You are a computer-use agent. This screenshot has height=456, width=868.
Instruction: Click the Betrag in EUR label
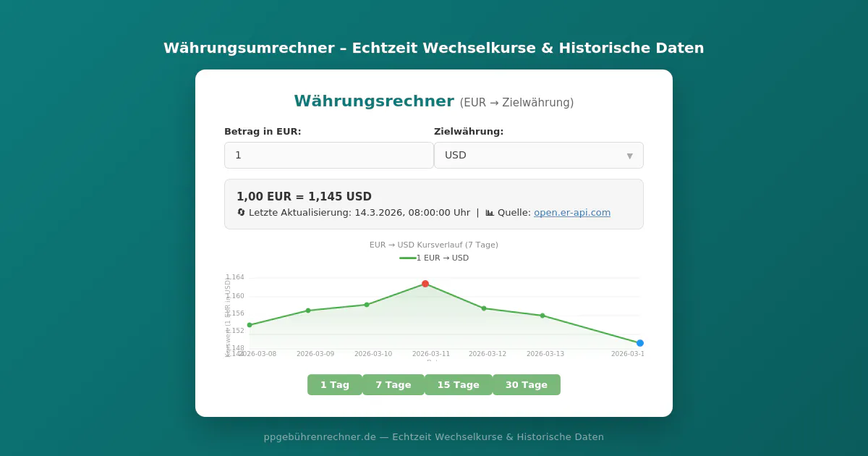click(x=263, y=132)
